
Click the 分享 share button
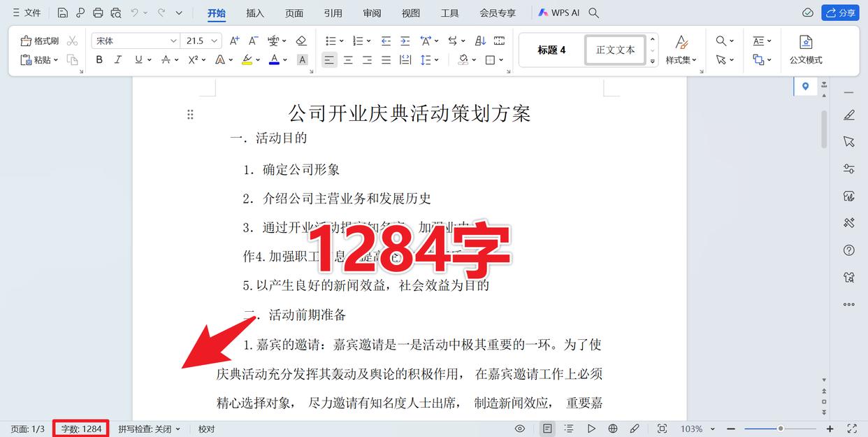coord(840,12)
